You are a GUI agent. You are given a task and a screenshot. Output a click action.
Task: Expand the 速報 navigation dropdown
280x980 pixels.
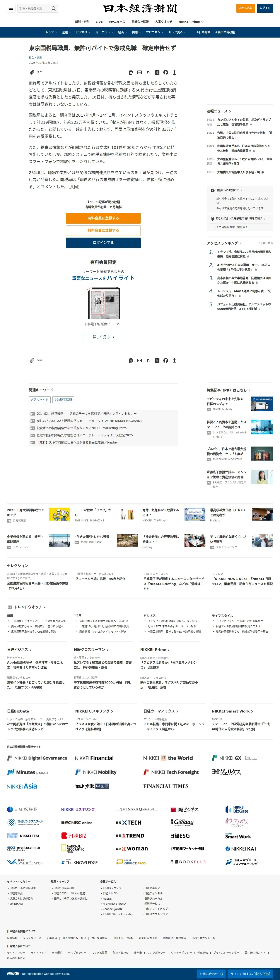click(x=67, y=32)
